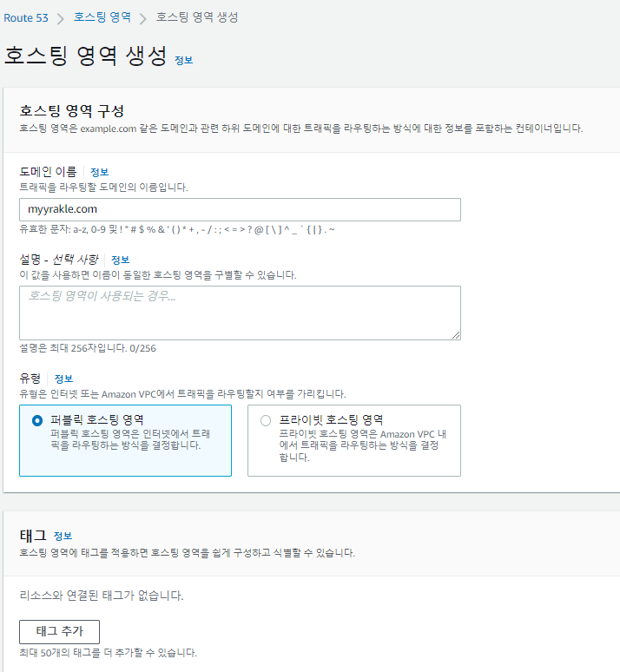Select the 프라이빗 호스팅 영역 radio button
The width and height of the screenshot is (620, 672).
coord(266,420)
